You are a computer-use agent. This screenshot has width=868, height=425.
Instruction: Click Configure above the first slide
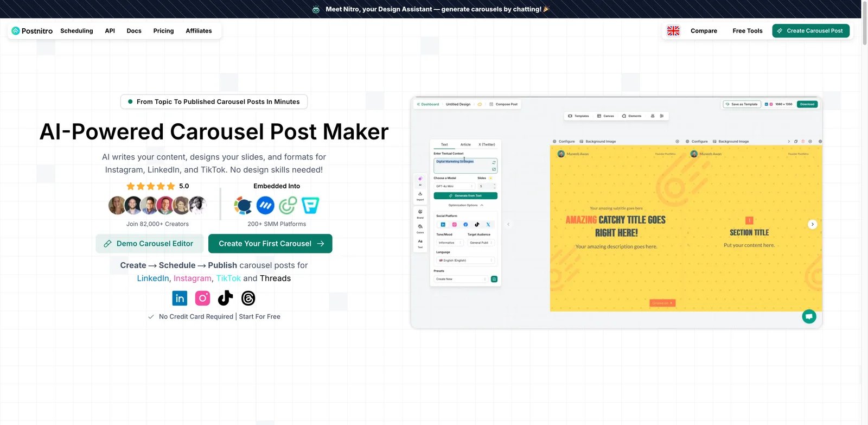pyautogui.click(x=564, y=141)
